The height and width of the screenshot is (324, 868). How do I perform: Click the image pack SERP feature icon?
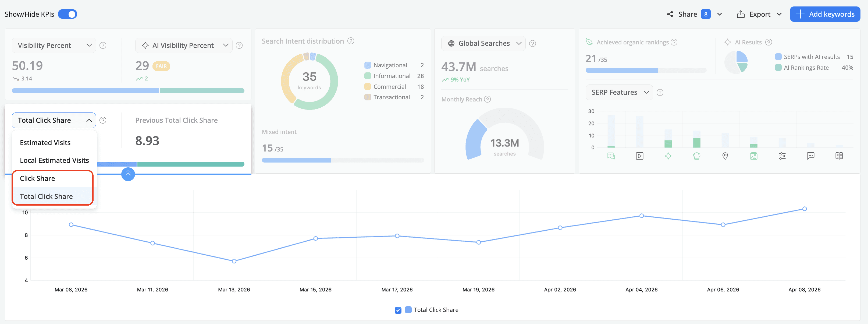click(754, 156)
